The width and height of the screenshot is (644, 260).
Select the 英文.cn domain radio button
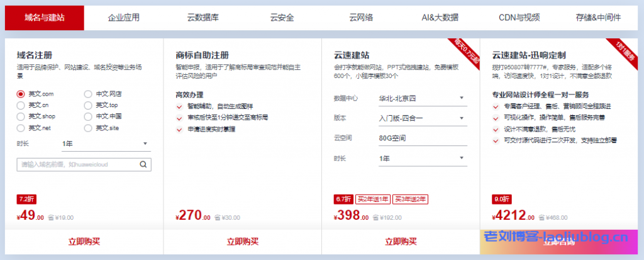[x=21, y=105]
